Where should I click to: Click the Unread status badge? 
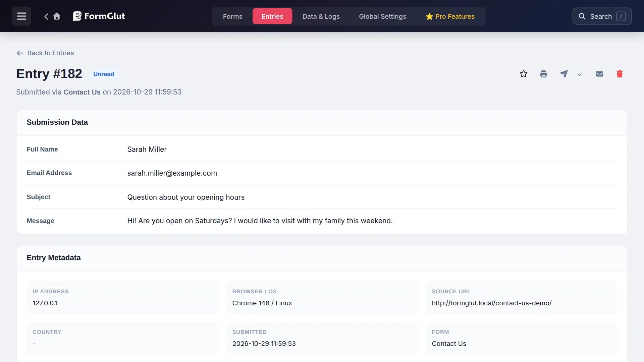104,74
